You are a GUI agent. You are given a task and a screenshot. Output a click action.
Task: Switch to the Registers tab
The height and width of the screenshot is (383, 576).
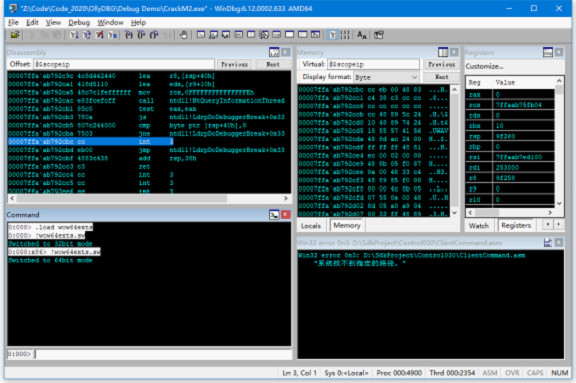(x=516, y=225)
